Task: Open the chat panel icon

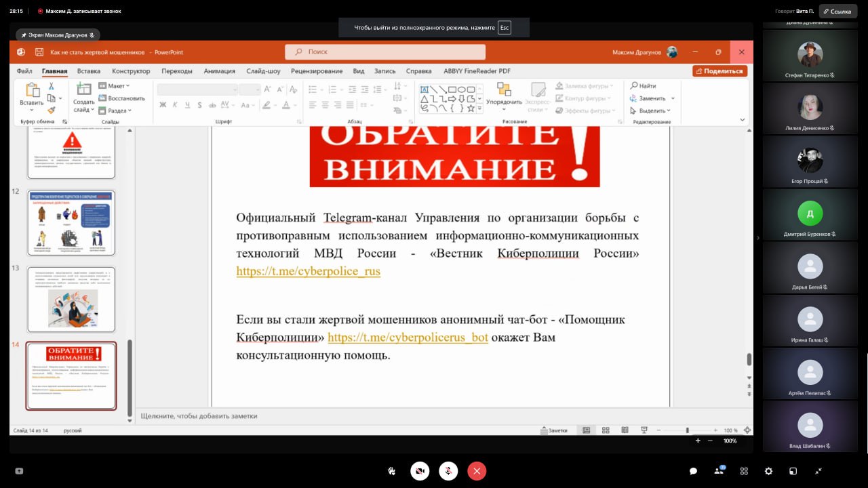Action: point(693,471)
